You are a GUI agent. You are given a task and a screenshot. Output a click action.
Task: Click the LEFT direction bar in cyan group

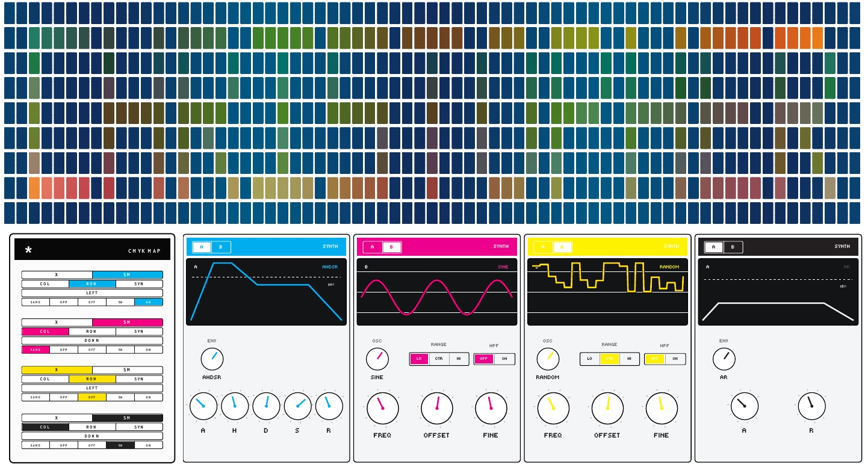(92, 292)
